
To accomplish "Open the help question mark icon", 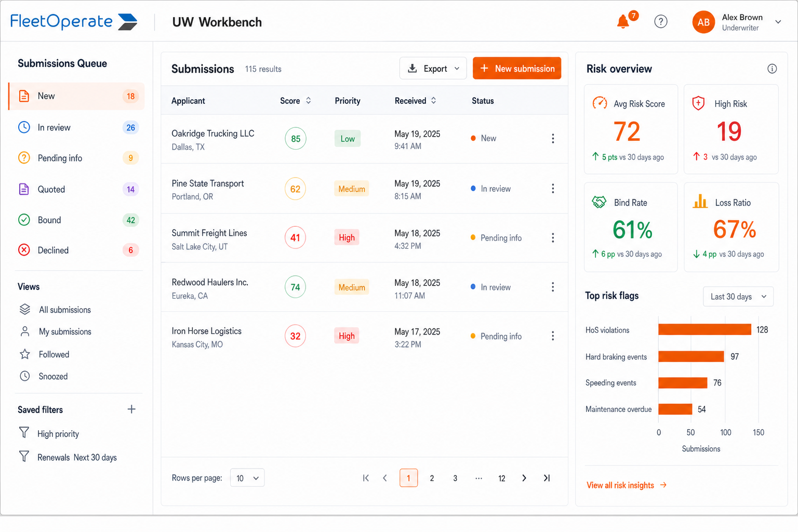I will tap(661, 22).
